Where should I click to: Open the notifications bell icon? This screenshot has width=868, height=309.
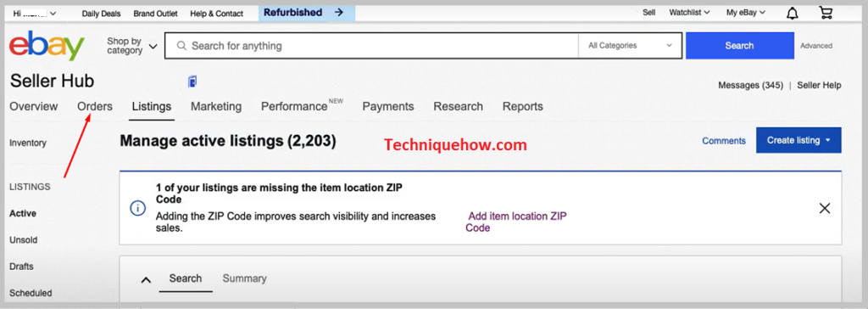[x=793, y=13]
